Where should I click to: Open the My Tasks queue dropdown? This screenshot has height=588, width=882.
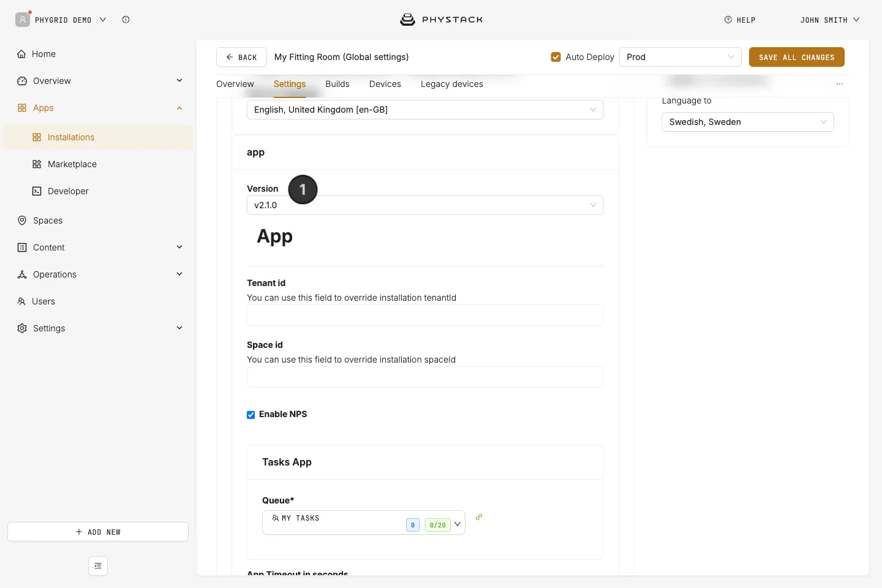pyautogui.click(x=364, y=522)
